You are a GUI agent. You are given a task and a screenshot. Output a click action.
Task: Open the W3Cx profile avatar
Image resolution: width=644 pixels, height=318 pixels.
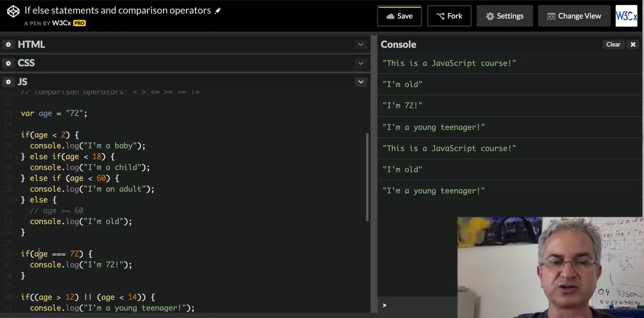coord(626,16)
